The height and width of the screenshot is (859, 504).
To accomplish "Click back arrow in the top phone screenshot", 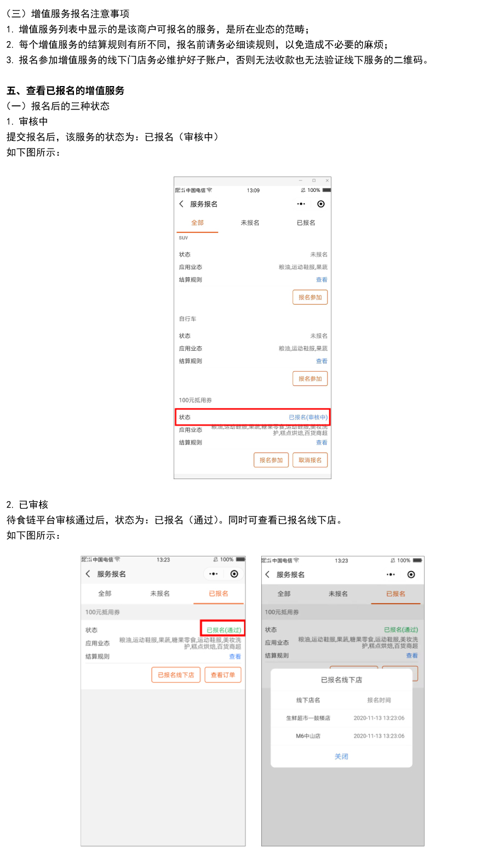I will point(181,204).
